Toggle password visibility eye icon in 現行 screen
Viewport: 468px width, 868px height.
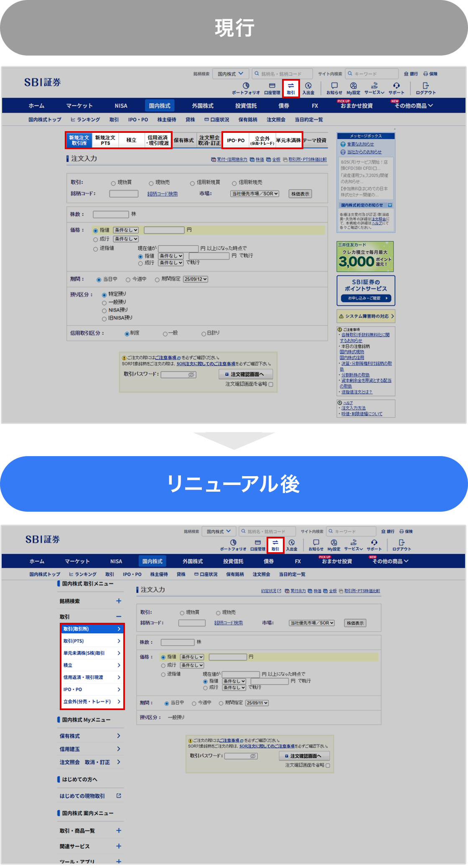click(x=191, y=375)
